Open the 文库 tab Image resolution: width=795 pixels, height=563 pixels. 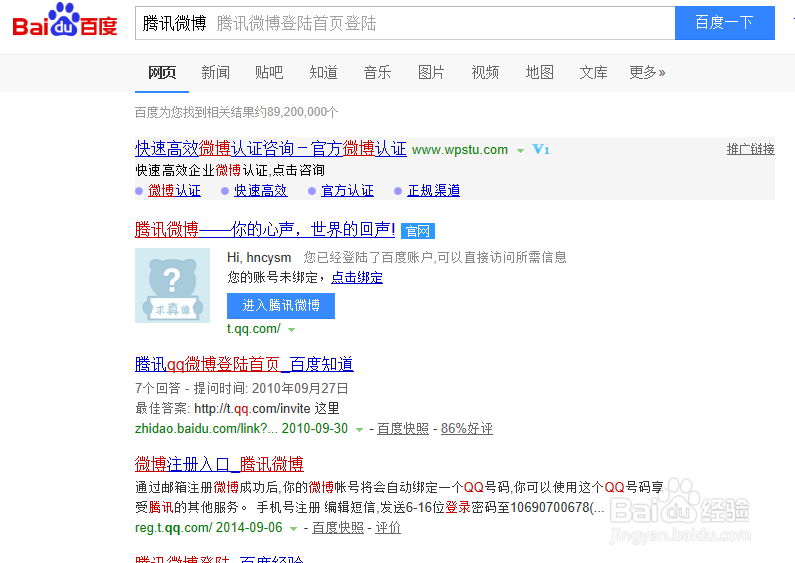593,73
